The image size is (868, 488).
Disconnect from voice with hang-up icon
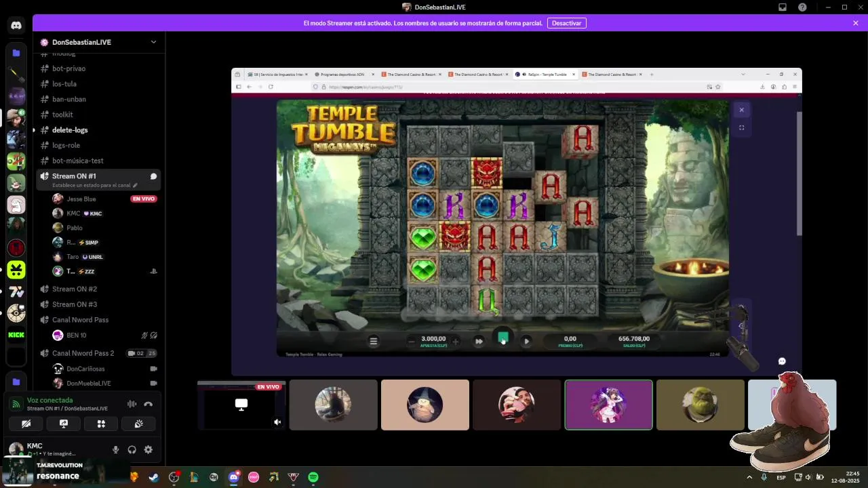tap(149, 404)
